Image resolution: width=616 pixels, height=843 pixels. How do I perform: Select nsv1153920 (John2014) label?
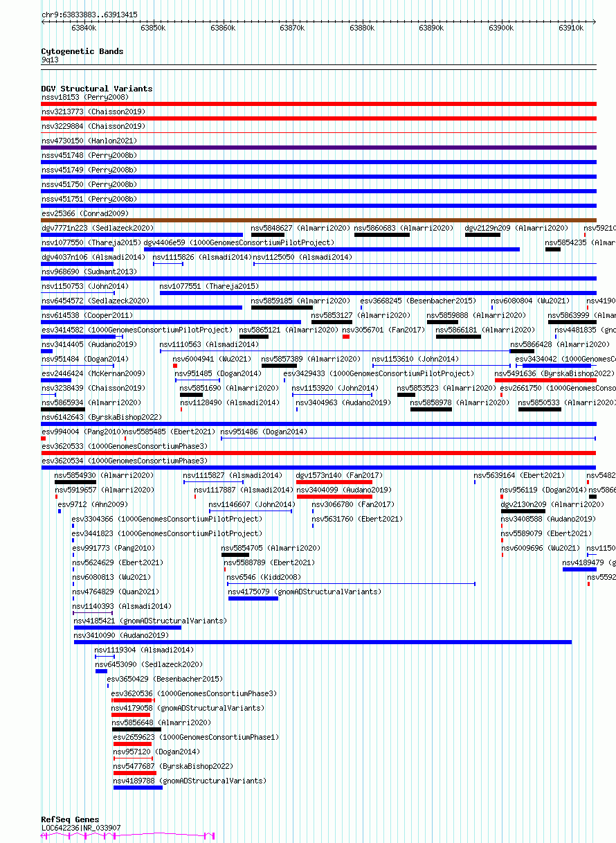pyautogui.click(x=335, y=388)
